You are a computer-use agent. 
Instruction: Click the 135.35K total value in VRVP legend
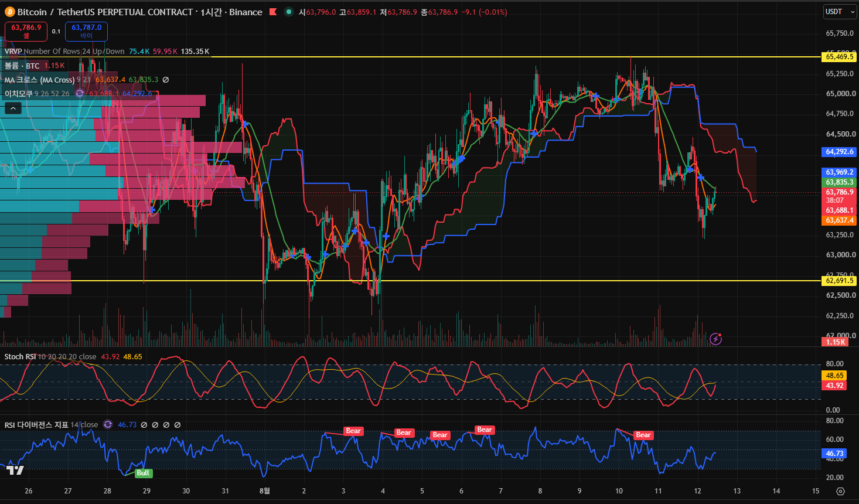195,51
